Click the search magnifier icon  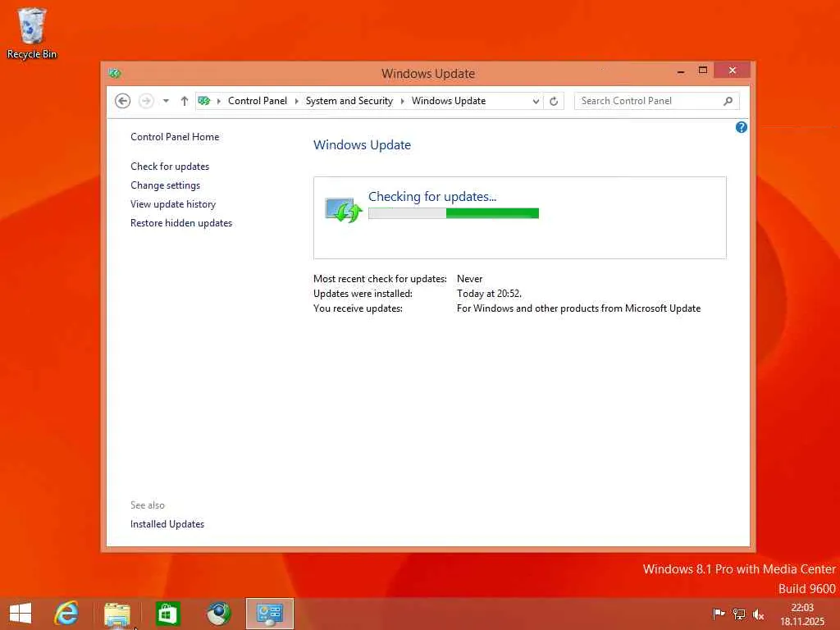728,101
